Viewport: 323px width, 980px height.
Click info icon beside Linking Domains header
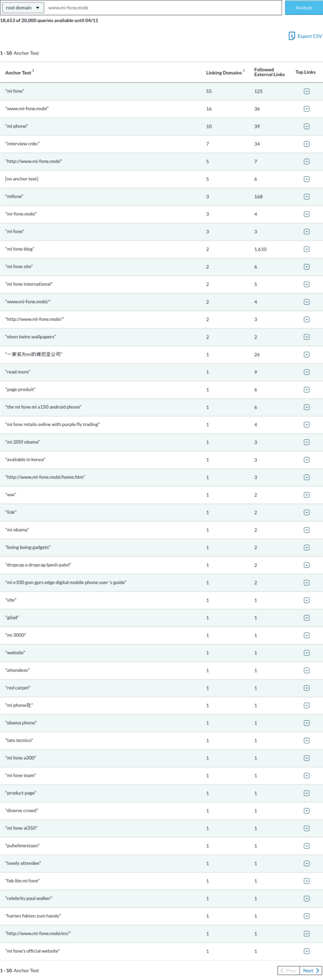(x=244, y=71)
